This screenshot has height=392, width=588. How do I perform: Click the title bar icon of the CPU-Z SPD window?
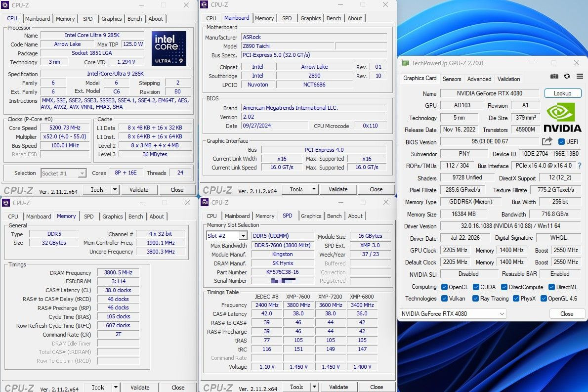[205, 202]
